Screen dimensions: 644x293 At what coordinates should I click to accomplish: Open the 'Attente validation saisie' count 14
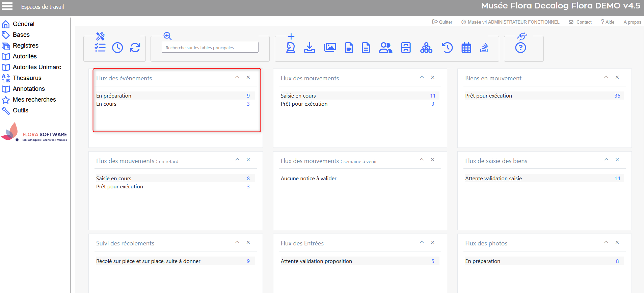617,179
